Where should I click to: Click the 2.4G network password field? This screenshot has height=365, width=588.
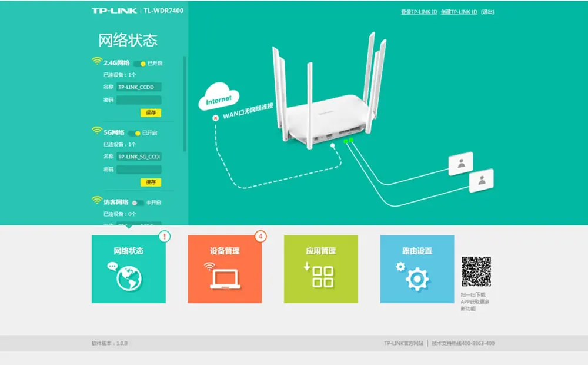point(139,100)
